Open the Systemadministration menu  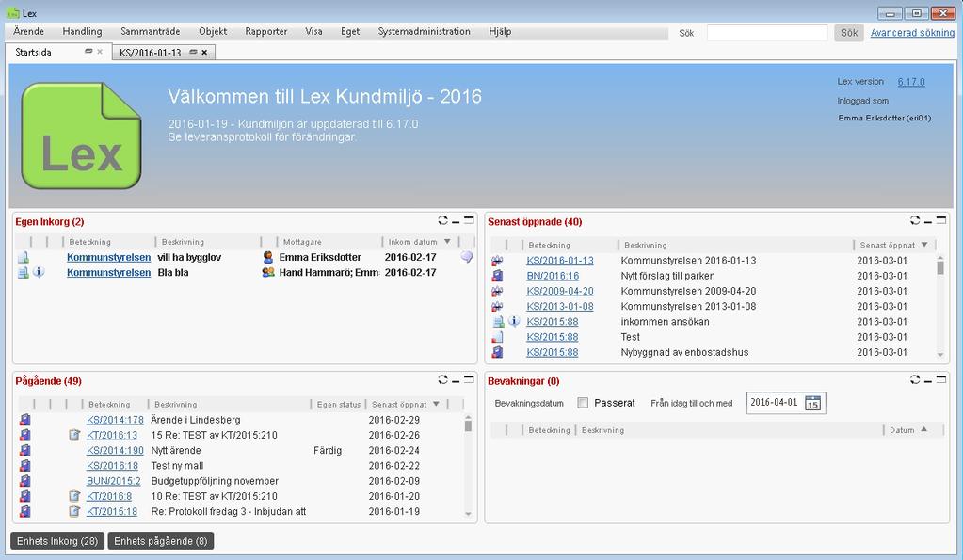point(424,31)
